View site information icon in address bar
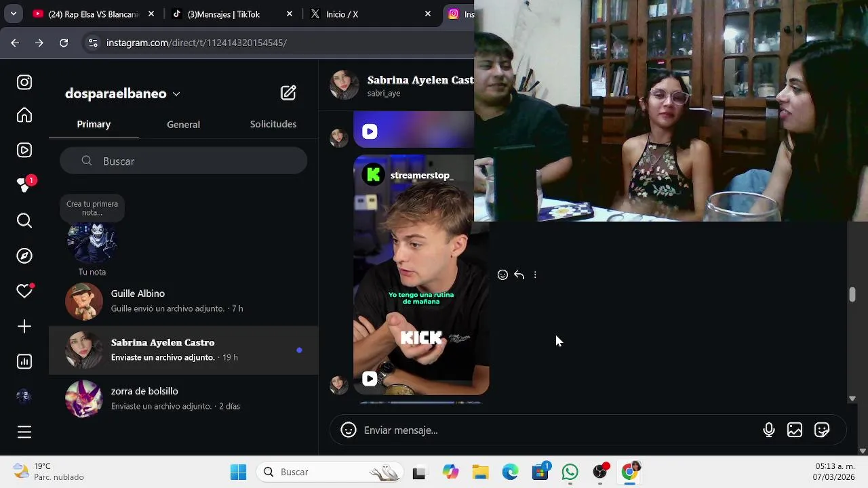 (x=93, y=43)
